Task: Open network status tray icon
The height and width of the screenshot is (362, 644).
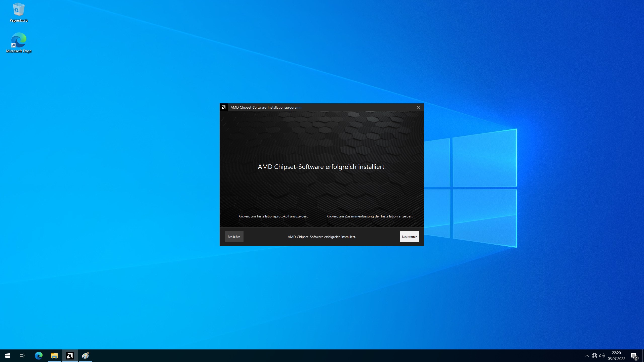Action: coord(594,356)
